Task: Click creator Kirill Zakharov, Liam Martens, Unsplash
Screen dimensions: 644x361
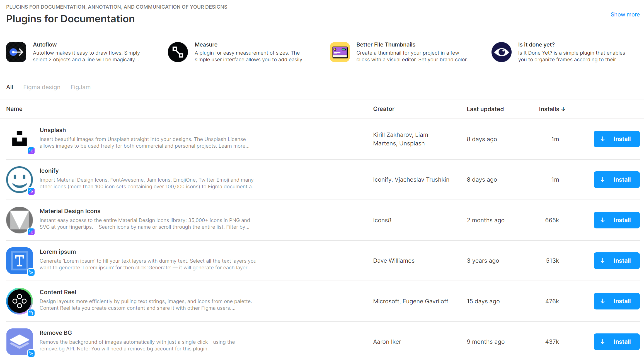Action: [401, 139]
